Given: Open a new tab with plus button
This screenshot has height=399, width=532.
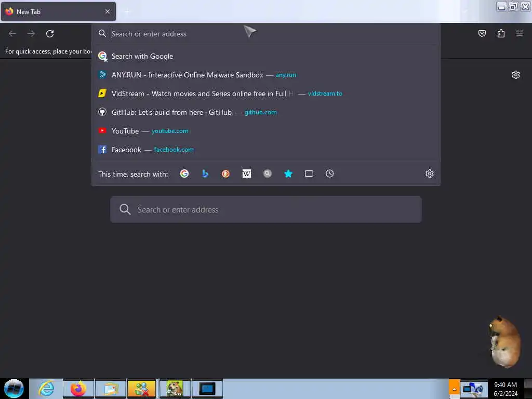Looking at the screenshot, I should coord(127,11).
